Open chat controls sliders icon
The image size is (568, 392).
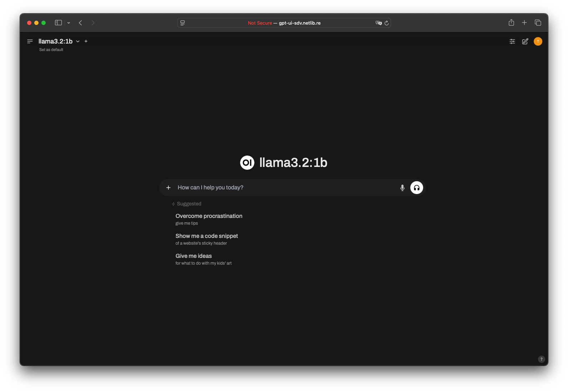512,41
